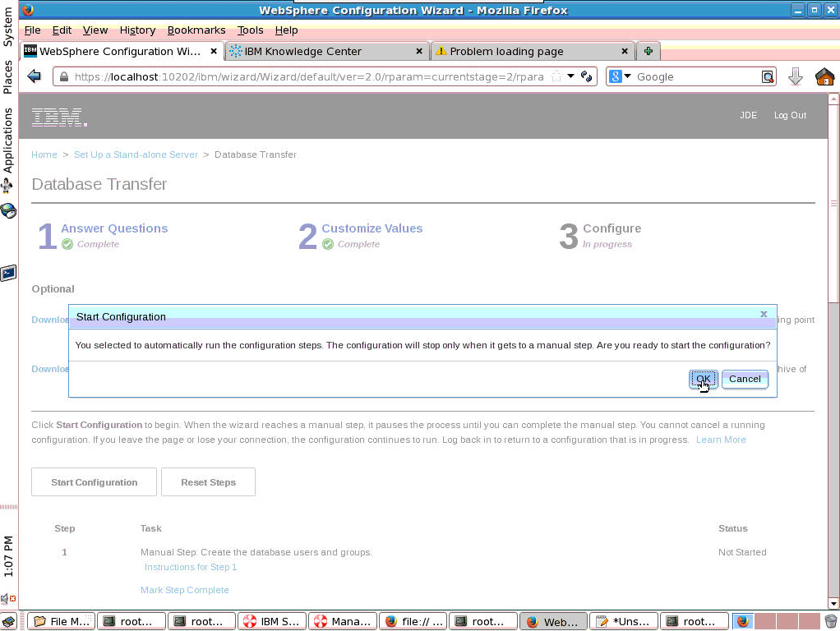
Task: Open Instructions for Step 1 link
Action: click(190, 567)
